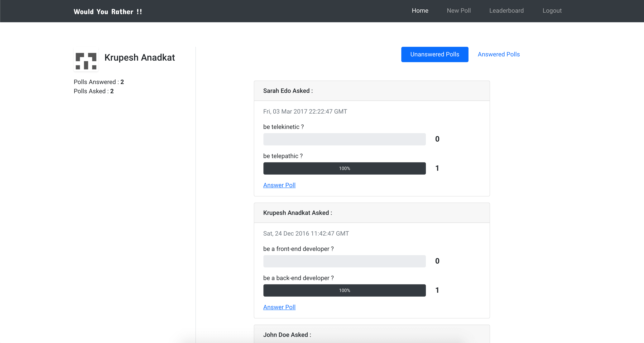This screenshot has width=644, height=343.
Task: Click Answer Poll under Krupesh Anadkat's question
Action: point(279,307)
